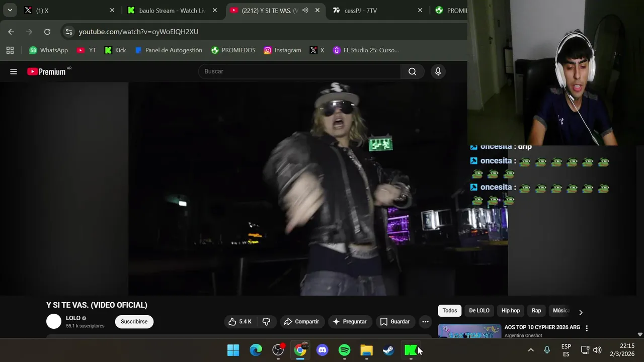Select the Todos filter chip
Screen dimensions: 644x362
(x=450, y=311)
